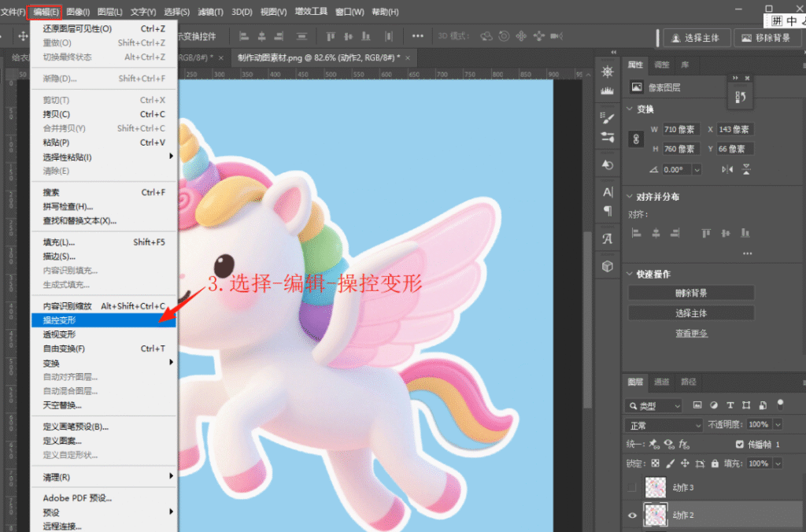The image size is (806, 532).
Task: Expand the 变换 submenu in Edit menu
Action: coord(104,363)
